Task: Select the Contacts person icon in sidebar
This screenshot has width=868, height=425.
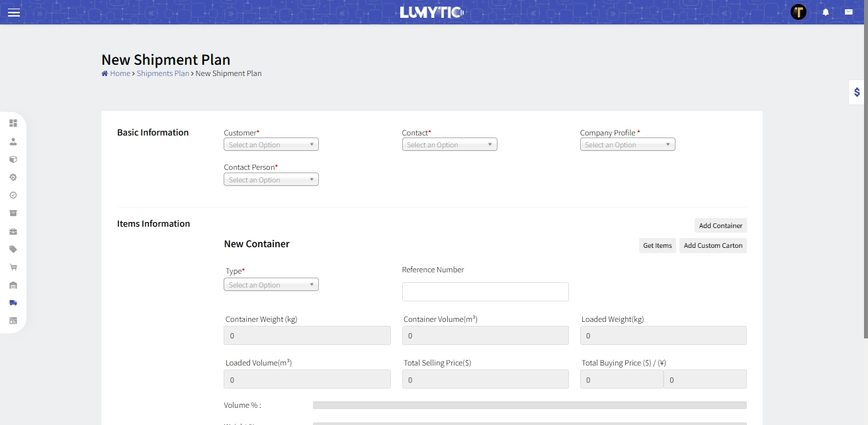Action: coord(13,141)
